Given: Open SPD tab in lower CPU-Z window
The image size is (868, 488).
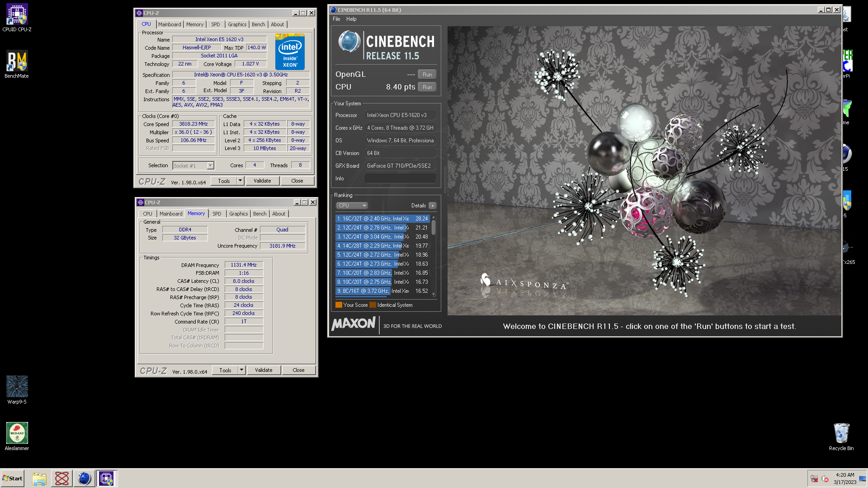Looking at the screenshot, I should click(217, 214).
